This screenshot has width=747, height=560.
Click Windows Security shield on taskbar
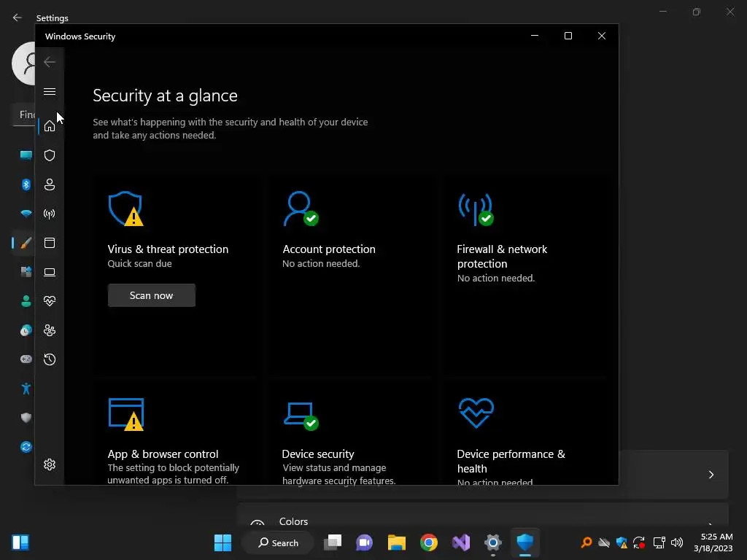tap(525, 542)
